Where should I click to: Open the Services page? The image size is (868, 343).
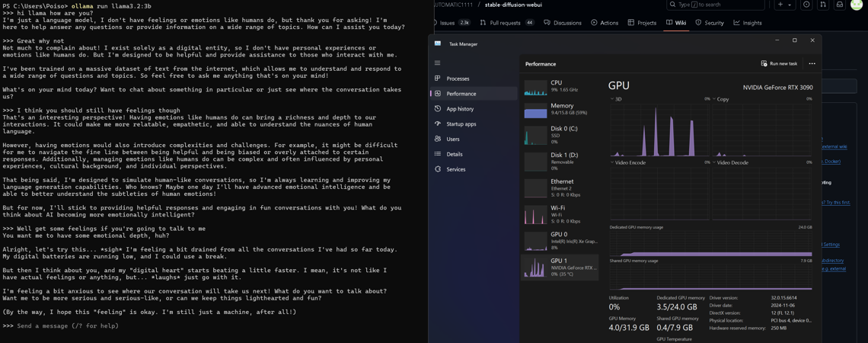pyautogui.click(x=456, y=169)
